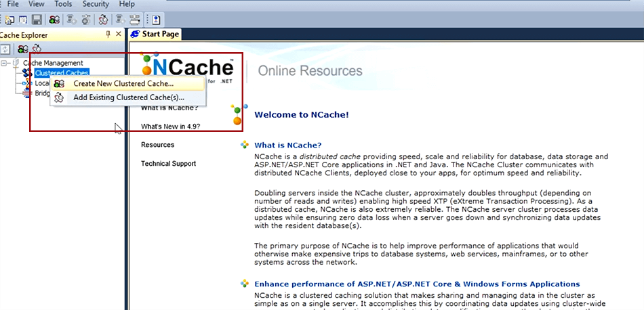Pin the Cache Explorer panel

coord(108,35)
